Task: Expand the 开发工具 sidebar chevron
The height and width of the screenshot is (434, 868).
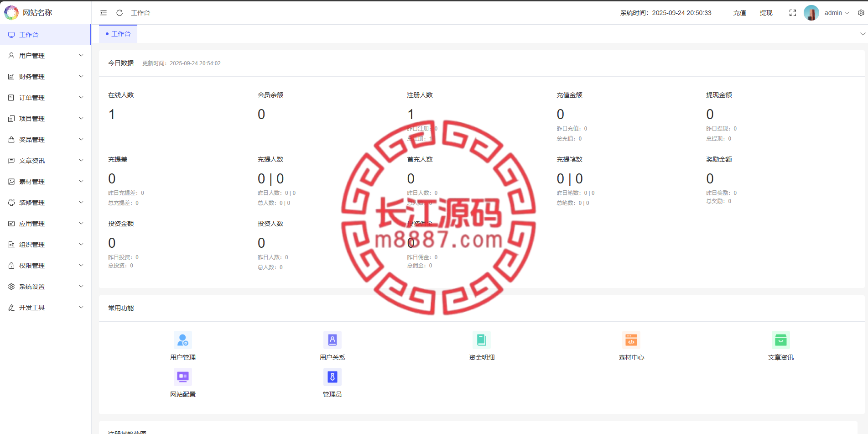Action: (81, 308)
